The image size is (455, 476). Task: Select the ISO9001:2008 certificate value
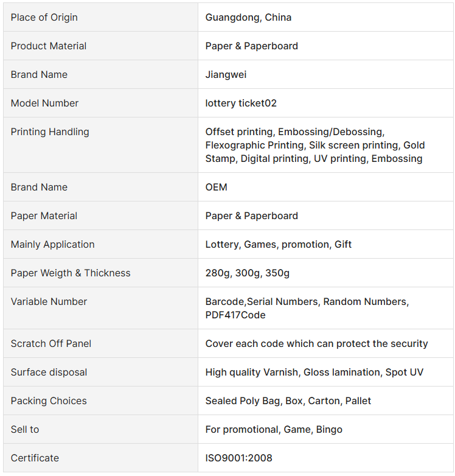click(x=239, y=458)
